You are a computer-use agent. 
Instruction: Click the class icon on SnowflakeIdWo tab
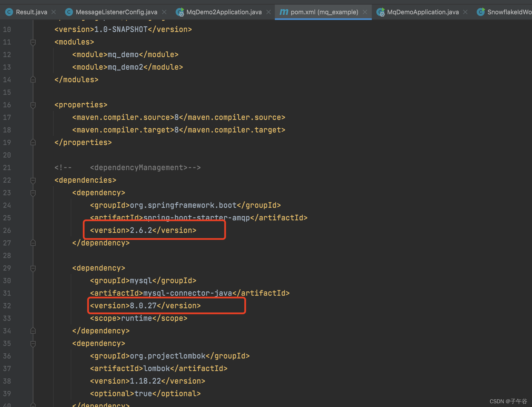[481, 12]
